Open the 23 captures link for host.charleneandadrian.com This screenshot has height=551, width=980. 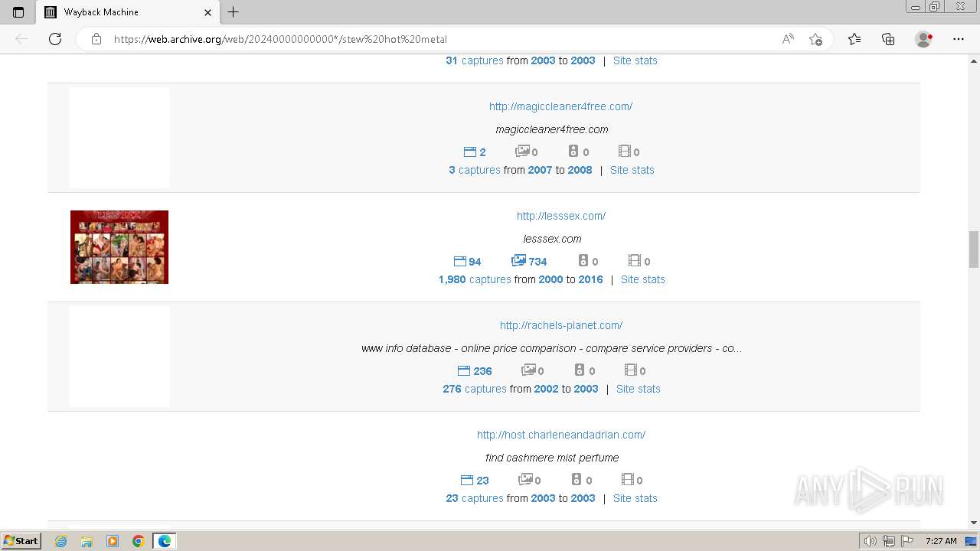coord(475,498)
